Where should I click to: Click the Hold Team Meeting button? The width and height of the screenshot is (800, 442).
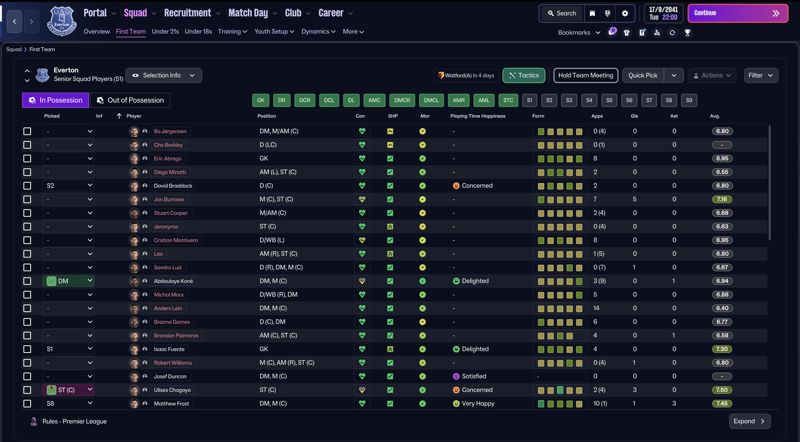pyautogui.click(x=586, y=75)
